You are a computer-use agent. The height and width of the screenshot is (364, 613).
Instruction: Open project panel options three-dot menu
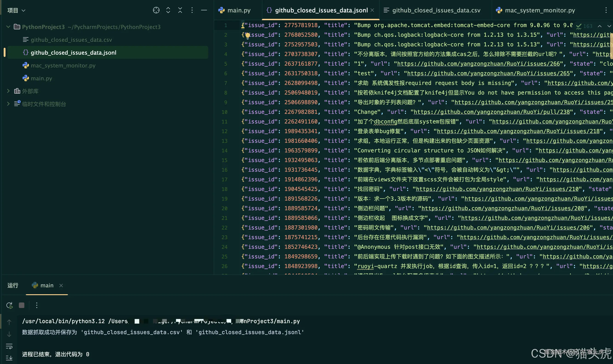[192, 10]
